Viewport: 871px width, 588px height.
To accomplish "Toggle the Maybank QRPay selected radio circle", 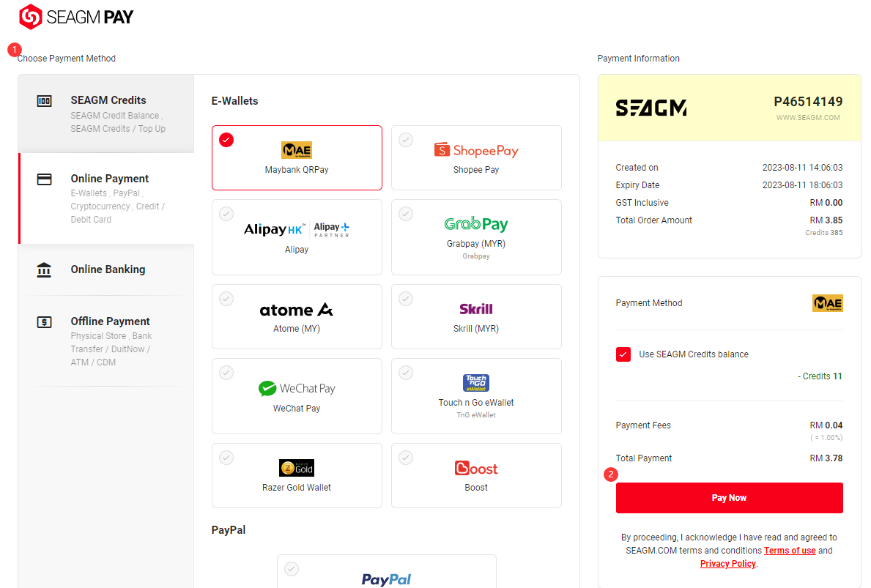I will point(226,140).
